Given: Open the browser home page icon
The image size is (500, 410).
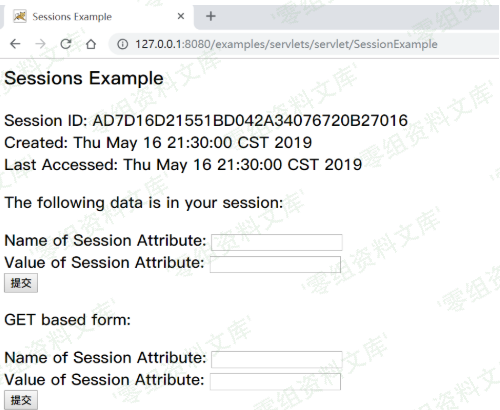Looking at the screenshot, I should [91, 44].
